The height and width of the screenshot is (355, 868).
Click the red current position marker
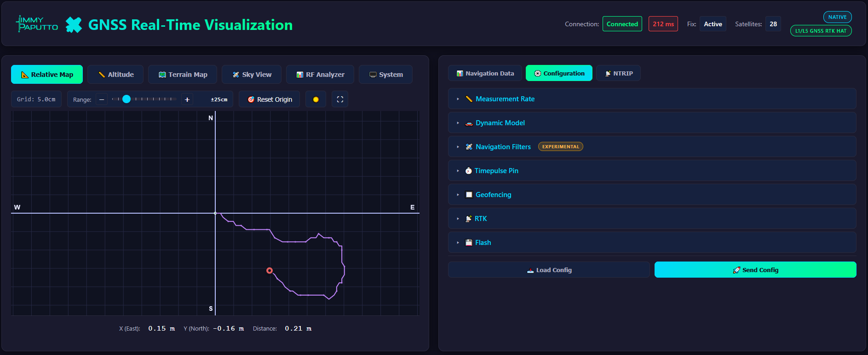(x=270, y=271)
